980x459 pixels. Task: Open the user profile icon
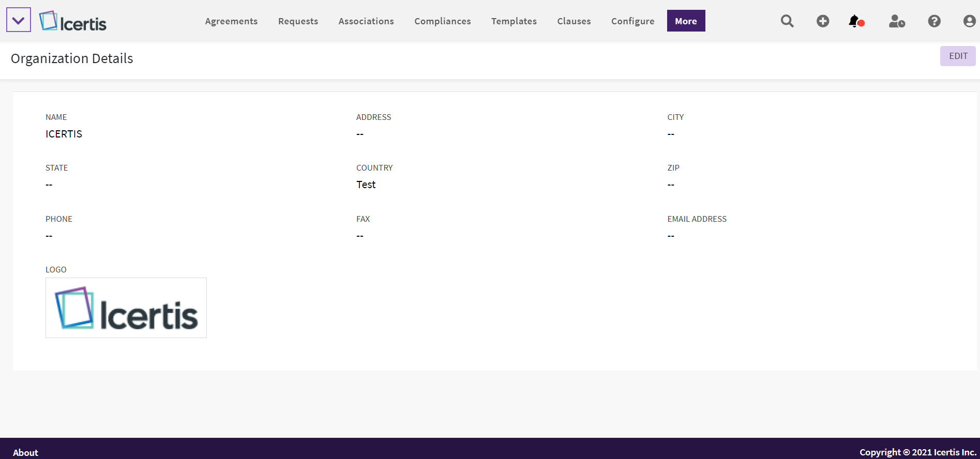969,21
